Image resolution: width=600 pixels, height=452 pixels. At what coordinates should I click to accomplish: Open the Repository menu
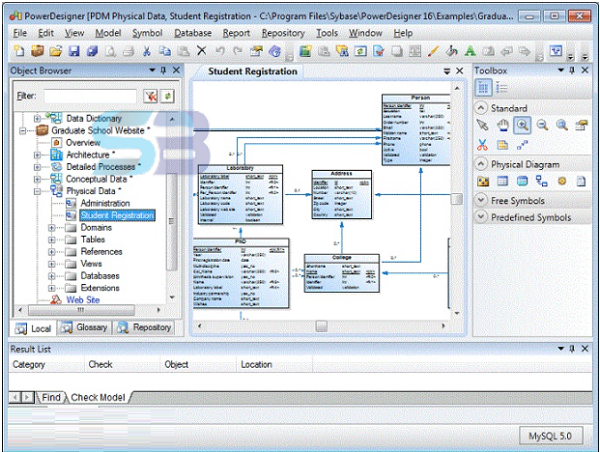point(283,33)
